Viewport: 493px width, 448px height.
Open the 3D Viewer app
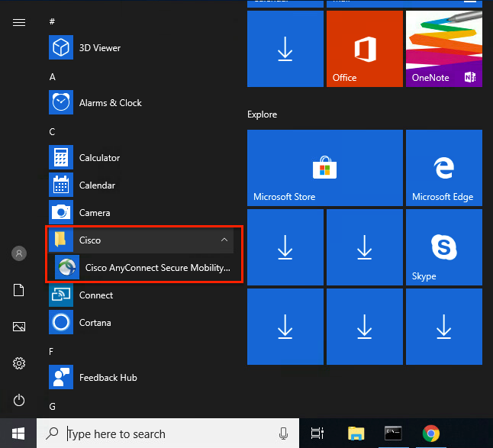141,47
